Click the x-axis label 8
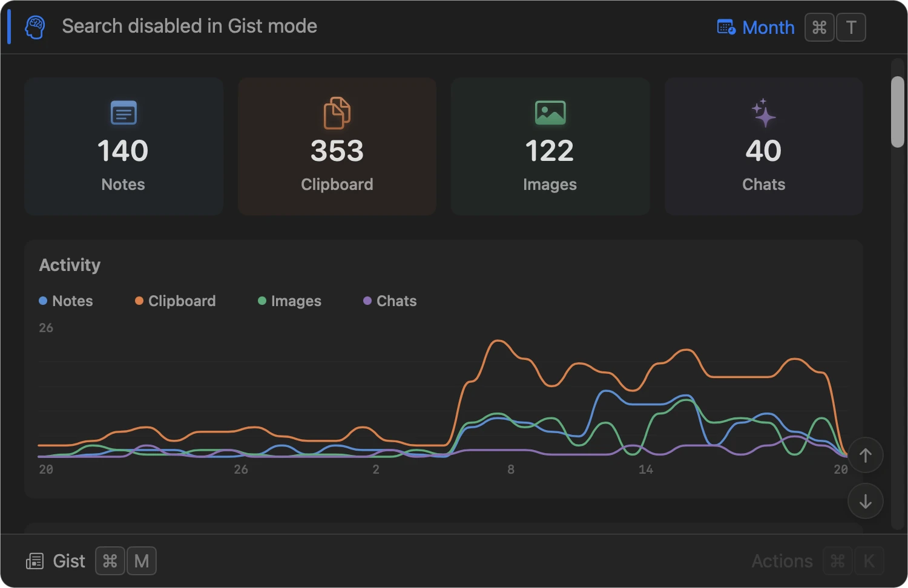The width and height of the screenshot is (908, 588). click(x=511, y=469)
